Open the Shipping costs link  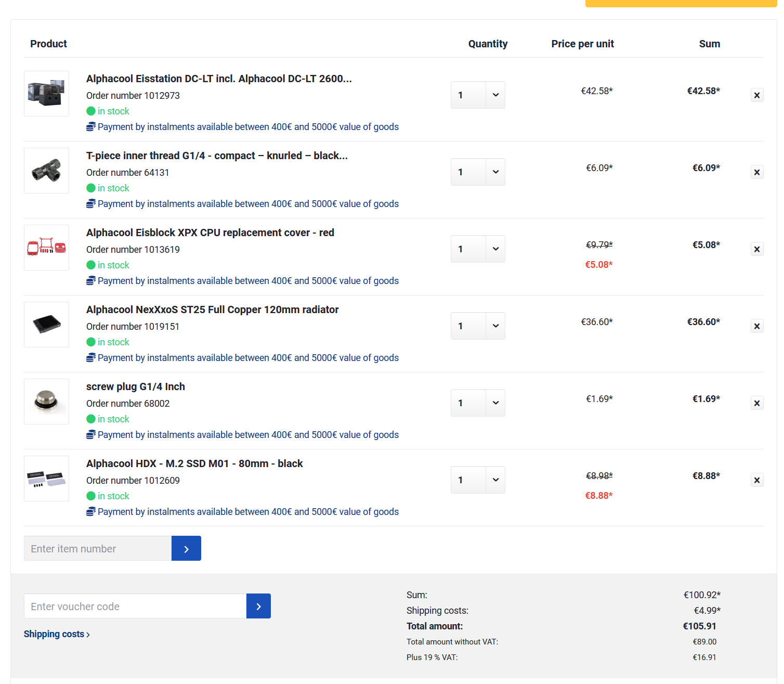(x=57, y=634)
